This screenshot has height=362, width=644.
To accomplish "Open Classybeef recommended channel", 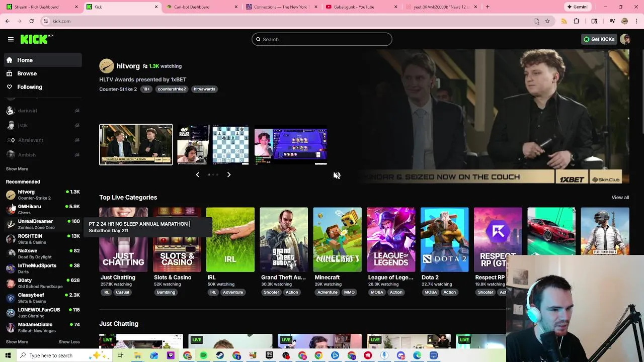I will pyautogui.click(x=43, y=298).
